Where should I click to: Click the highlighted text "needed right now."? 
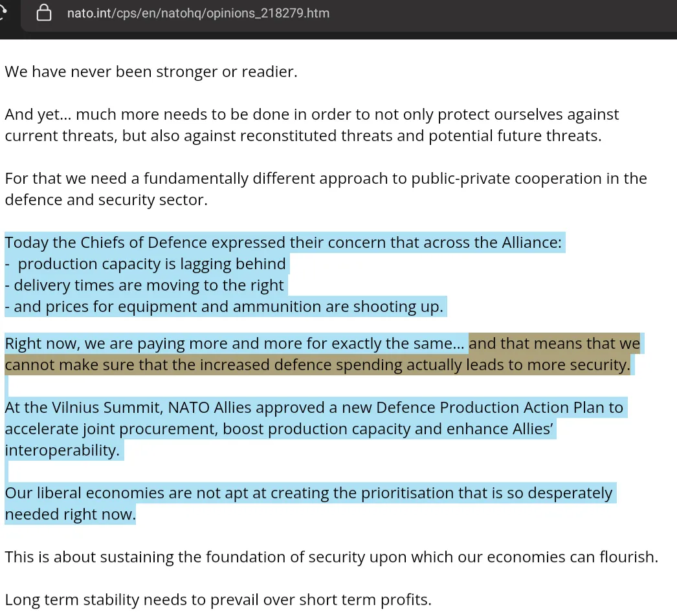pos(70,514)
